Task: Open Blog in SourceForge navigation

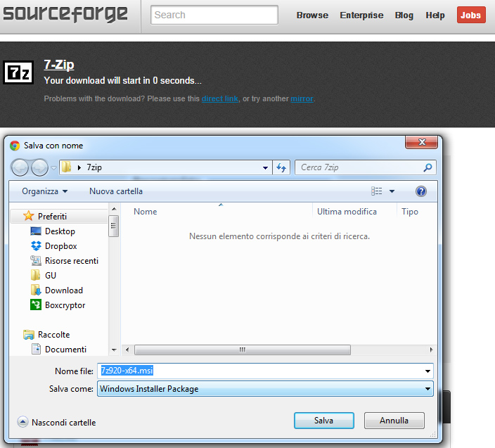Action: click(404, 15)
